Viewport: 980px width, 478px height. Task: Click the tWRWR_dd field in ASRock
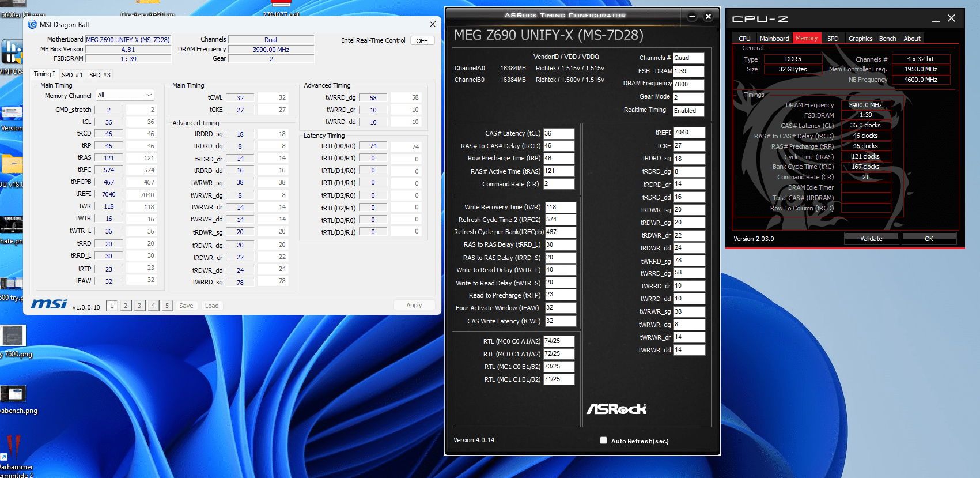coord(689,350)
